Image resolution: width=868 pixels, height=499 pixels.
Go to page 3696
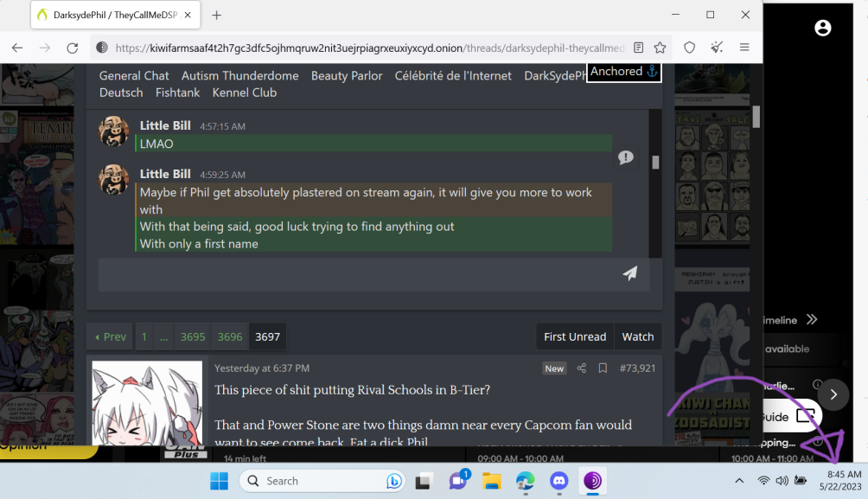(x=230, y=336)
